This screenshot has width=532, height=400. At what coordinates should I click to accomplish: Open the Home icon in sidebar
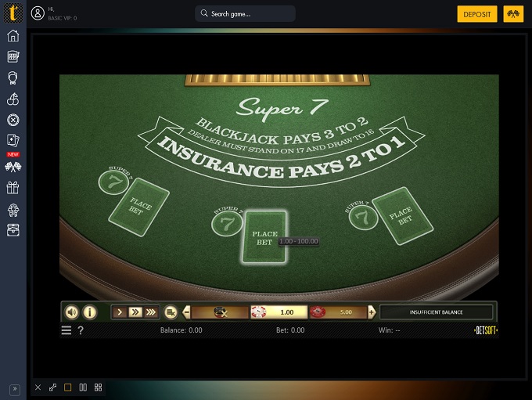tap(13, 36)
